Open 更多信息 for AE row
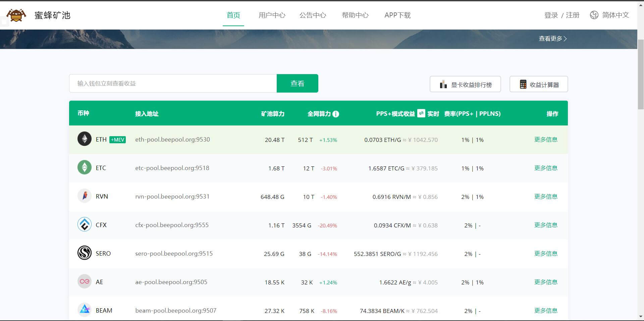This screenshot has width=644, height=321. click(x=546, y=282)
